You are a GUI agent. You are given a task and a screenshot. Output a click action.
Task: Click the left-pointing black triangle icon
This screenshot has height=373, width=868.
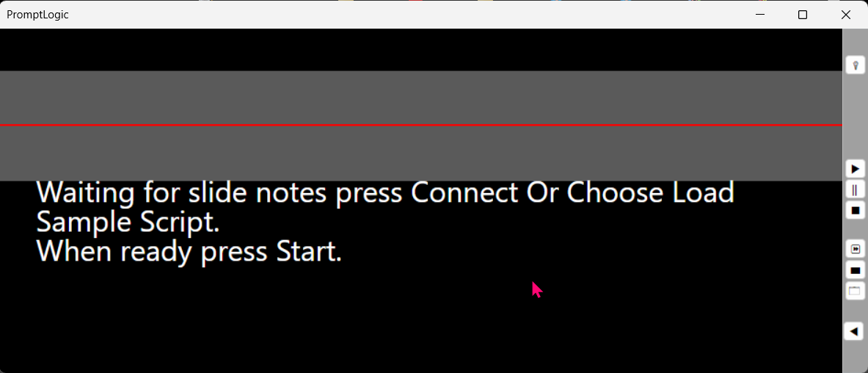(x=855, y=331)
